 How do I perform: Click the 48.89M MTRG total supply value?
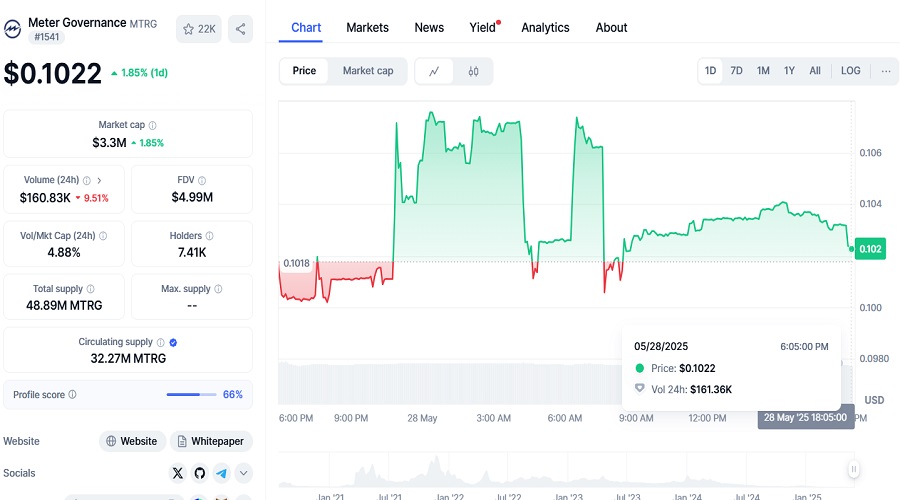(64, 306)
